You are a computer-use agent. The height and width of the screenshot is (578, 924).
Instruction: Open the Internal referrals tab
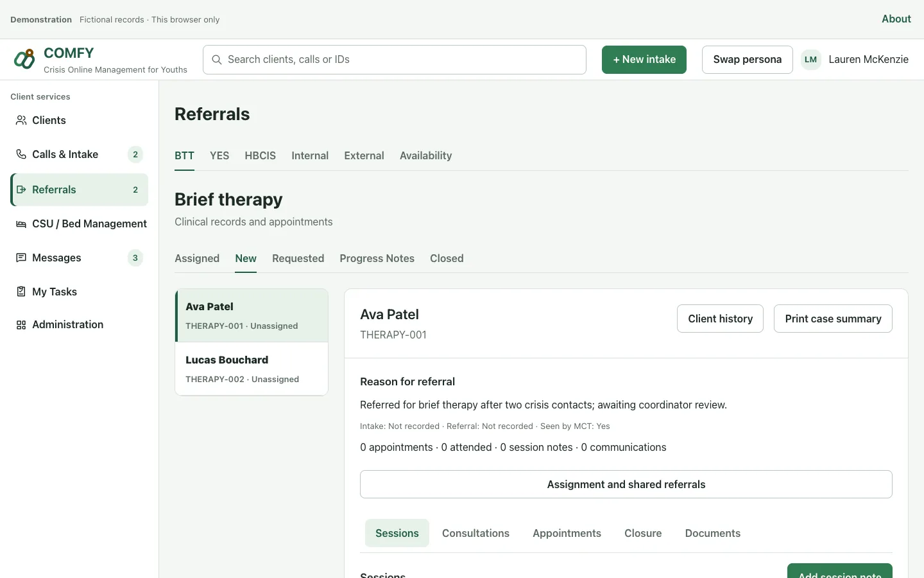coord(310,155)
